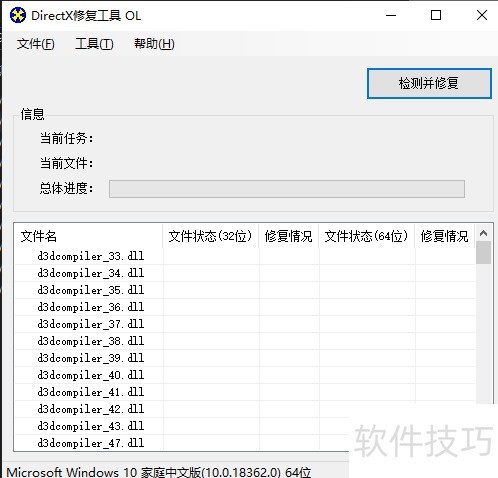The width and height of the screenshot is (498, 478).
Task: Click the 文件状态(64位) column header
Action: [x=367, y=236]
